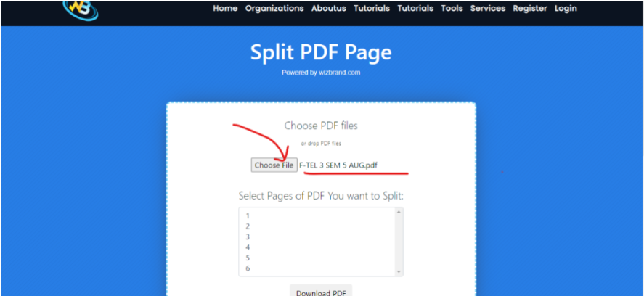Click the page list scroll down arrow

[398, 272]
